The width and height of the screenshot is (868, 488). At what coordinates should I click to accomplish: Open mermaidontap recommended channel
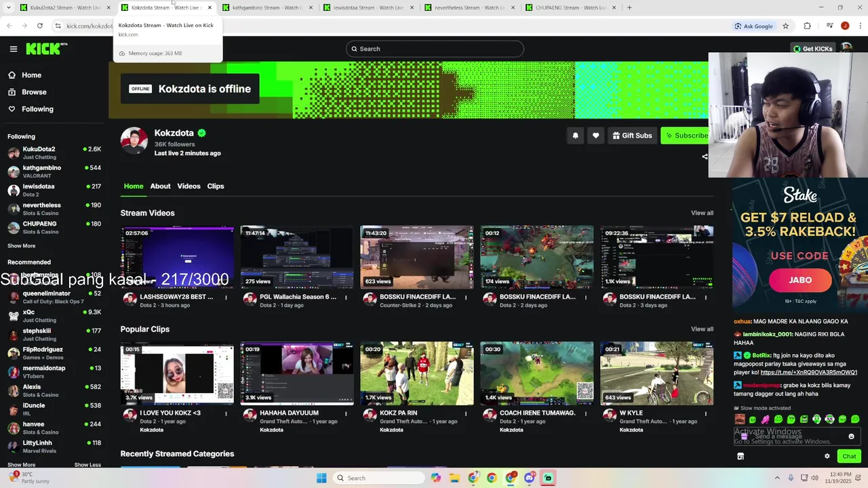(x=54, y=371)
